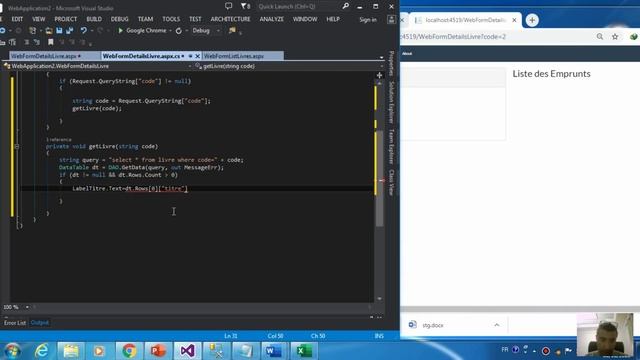Open Google Chrome from the taskbar
Screen dimensions: 640x360
tap(129, 351)
